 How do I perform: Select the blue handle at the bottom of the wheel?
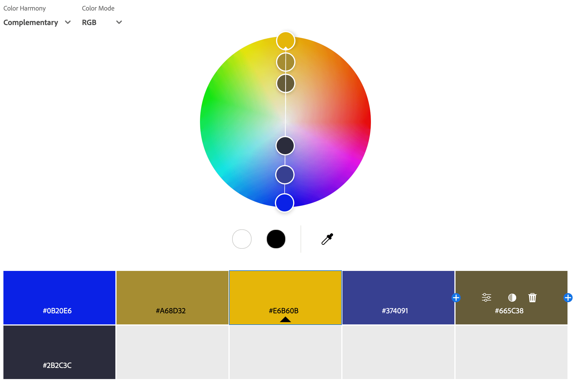click(x=285, y=203)
